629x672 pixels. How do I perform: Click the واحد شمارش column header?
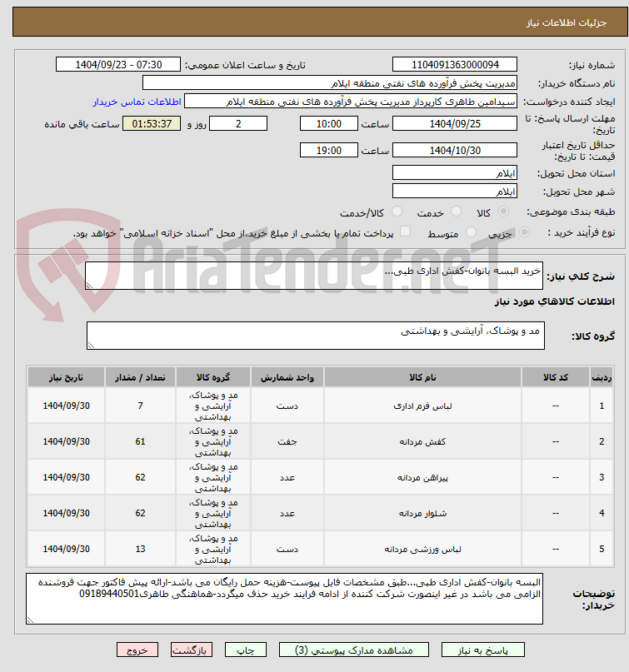coord(287,377)
